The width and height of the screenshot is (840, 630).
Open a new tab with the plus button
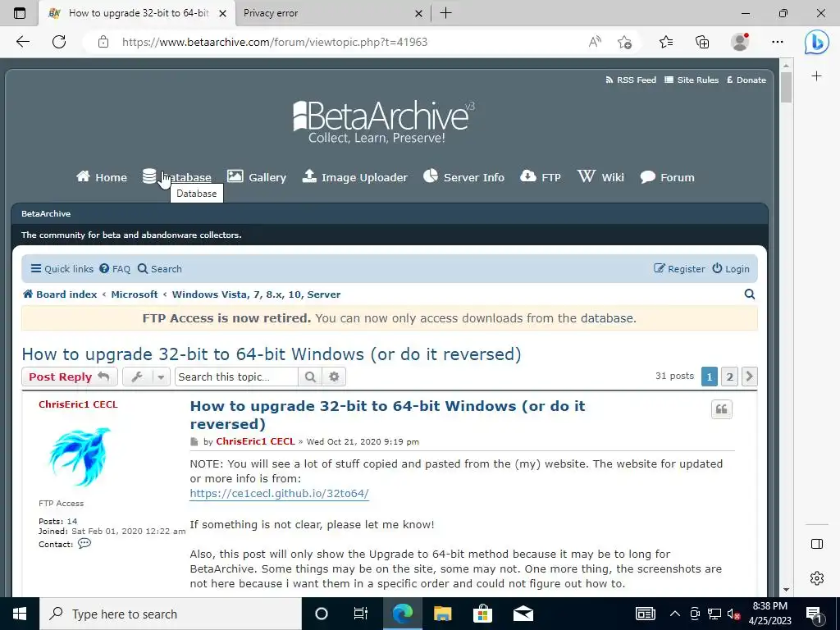[x=445, y=13]
